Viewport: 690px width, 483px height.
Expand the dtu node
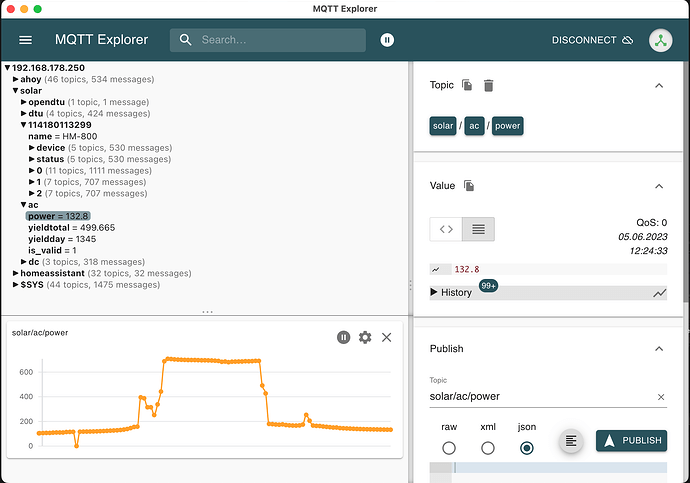24,113
